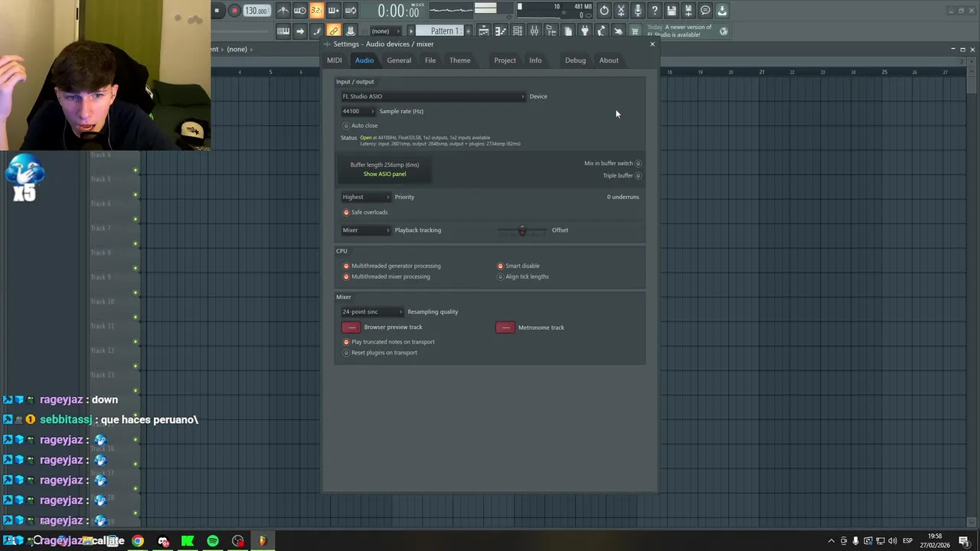Toggle the wait for input icon

point(299,11)
